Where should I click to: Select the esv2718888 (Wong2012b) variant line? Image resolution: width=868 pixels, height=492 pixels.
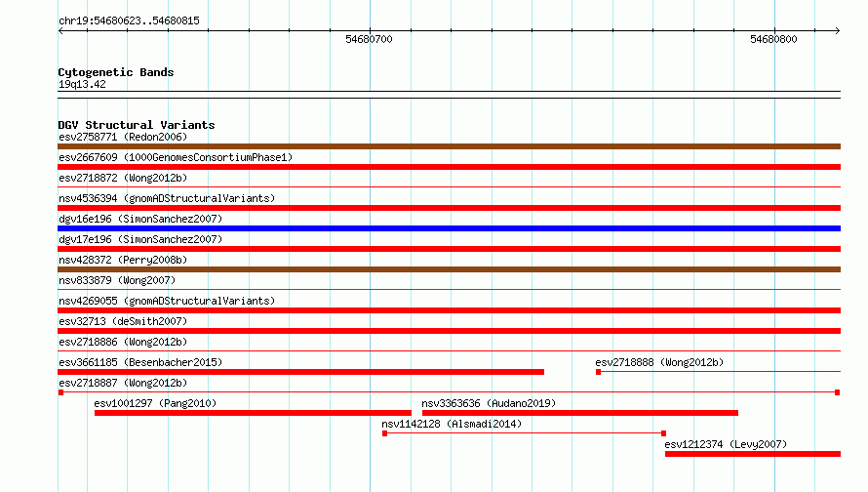coord(718,372)
